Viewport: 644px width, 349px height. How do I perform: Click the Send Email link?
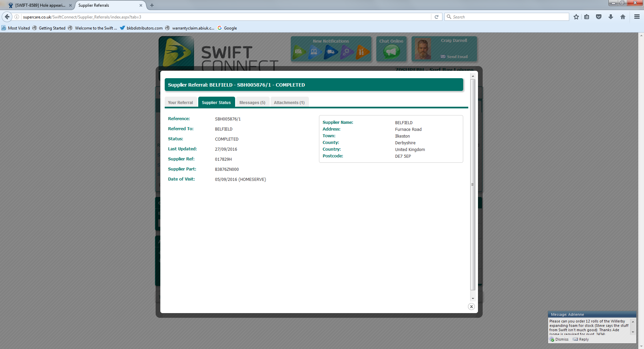tap(454, 57)
